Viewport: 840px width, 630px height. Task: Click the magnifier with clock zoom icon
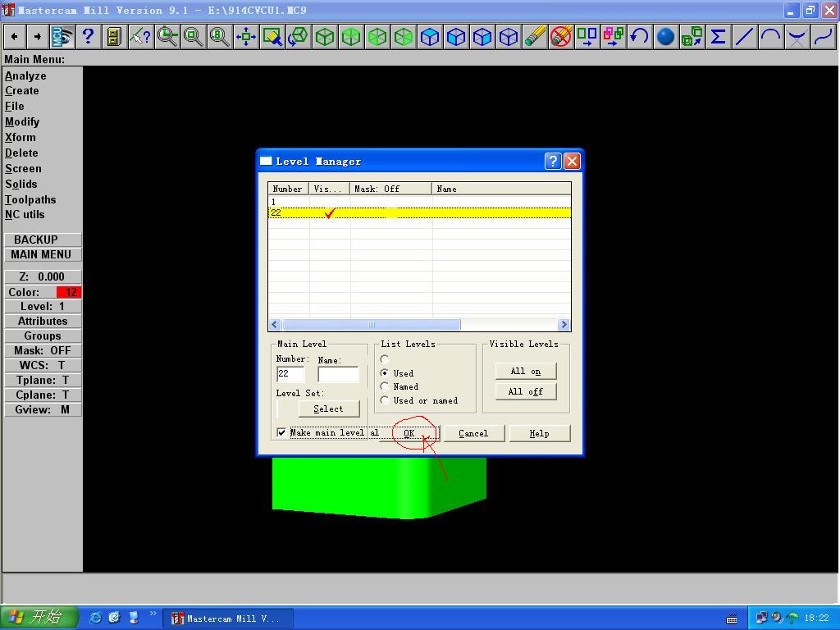point(167,37)
